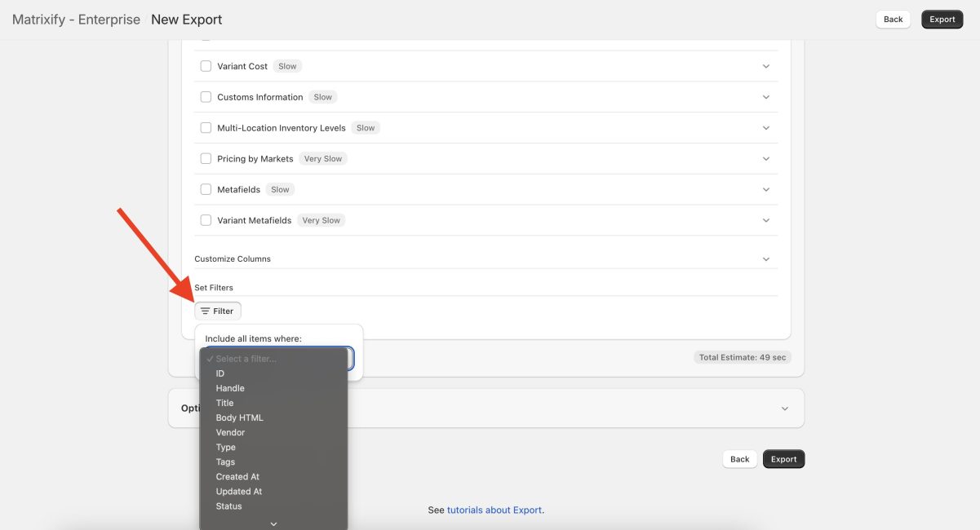Enable the Customs Information option
Screen dimensions: 980x530
coord(206,96)
